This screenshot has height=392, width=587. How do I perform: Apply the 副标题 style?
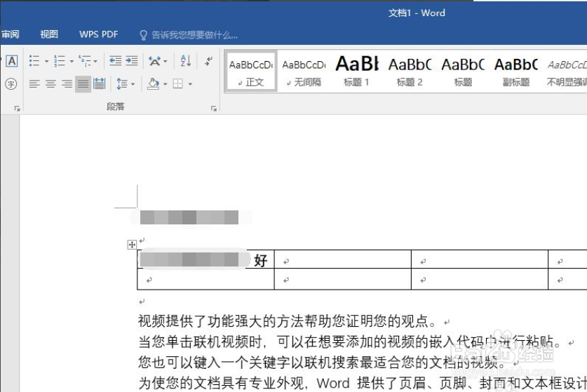[516, 72]
